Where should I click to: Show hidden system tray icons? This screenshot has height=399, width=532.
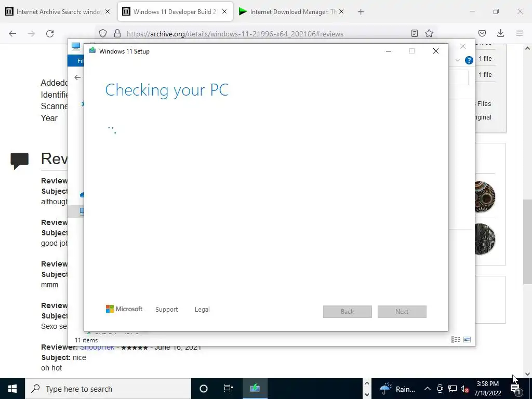pyautogui.click(x=428, y=389)
